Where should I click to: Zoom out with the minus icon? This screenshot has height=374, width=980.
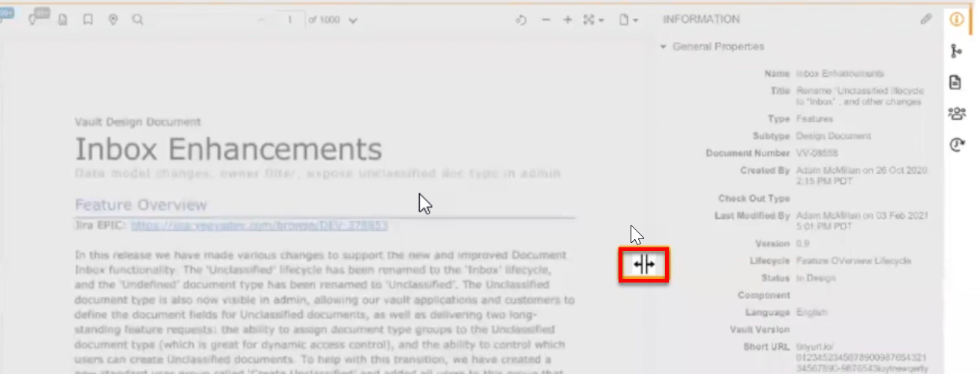546,20
